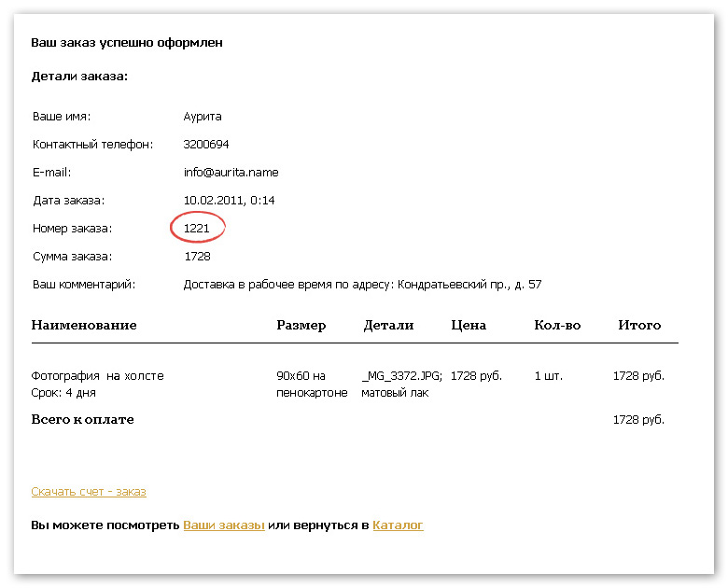Click the grand total '1728 руб.' beside Всего к оплате
The width and height of the screenshot is (728, 588).
click(638, 420)
